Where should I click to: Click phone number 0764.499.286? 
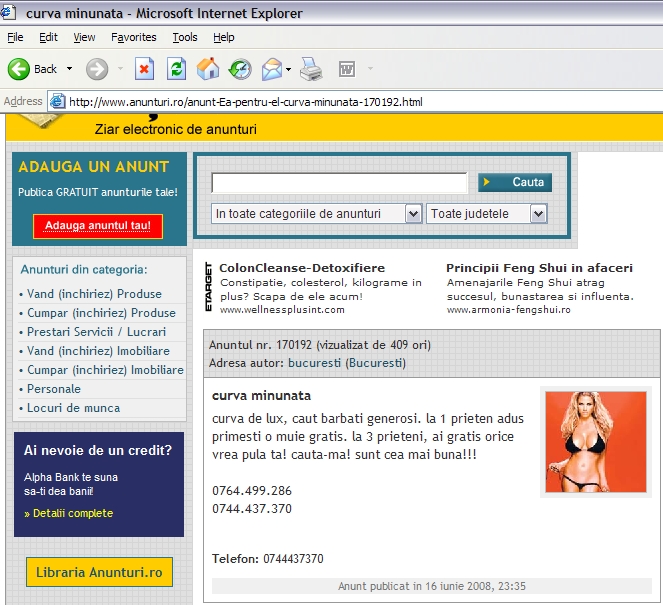click(252, 491)
